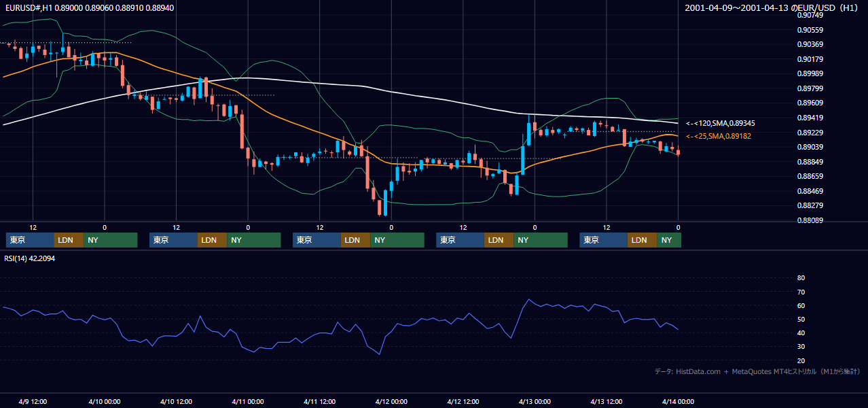Click RSI scale level 20
Screen dimensions: 868x408
pyautogui.click(x=801, y=360)
